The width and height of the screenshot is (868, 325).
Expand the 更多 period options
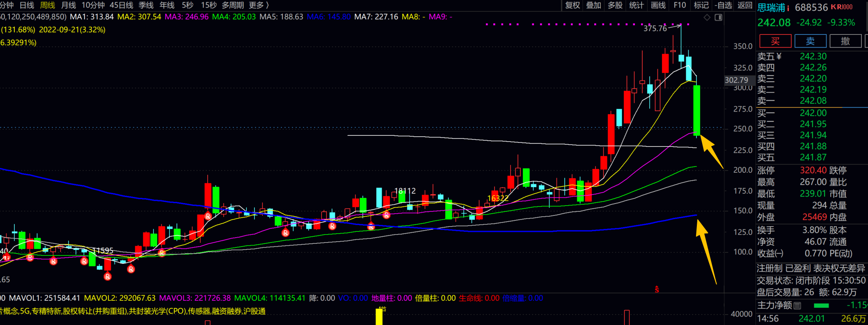point(259,5)
